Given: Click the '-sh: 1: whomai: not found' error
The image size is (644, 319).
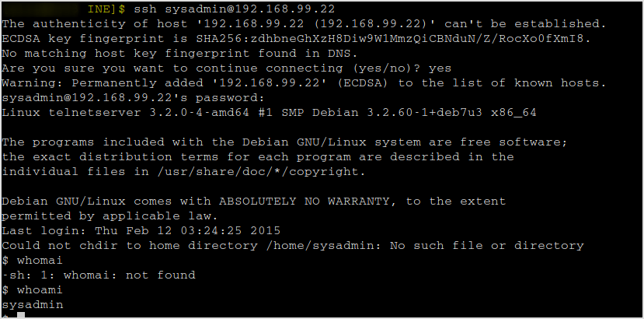Looking at the screenshot, I should pyautogui.click(x=99, y=275).
